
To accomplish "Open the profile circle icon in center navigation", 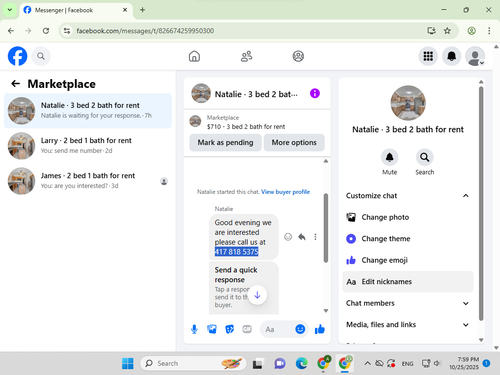I will (x=298, y=56).
